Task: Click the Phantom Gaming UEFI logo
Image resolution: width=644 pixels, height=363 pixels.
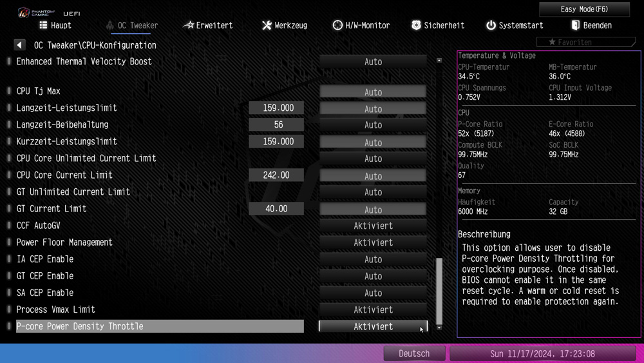Action: tap(49, 13)
